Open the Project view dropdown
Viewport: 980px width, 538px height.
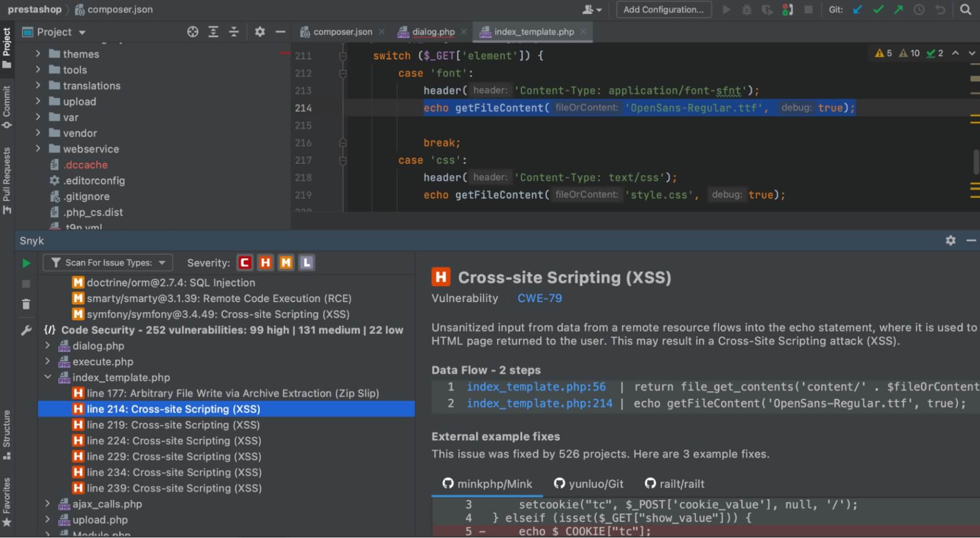click(x=54, y=32)
